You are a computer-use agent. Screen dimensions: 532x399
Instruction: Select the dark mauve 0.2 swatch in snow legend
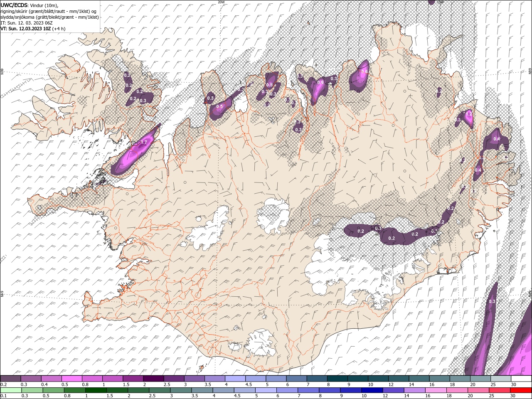tap(10, 379)
